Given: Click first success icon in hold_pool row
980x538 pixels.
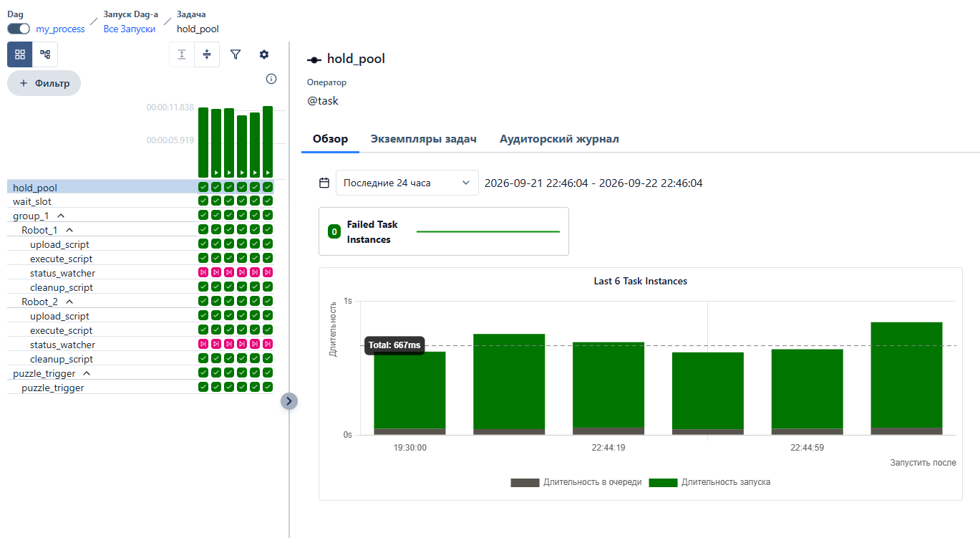Looking at the screenshot, I should [203, 187].
